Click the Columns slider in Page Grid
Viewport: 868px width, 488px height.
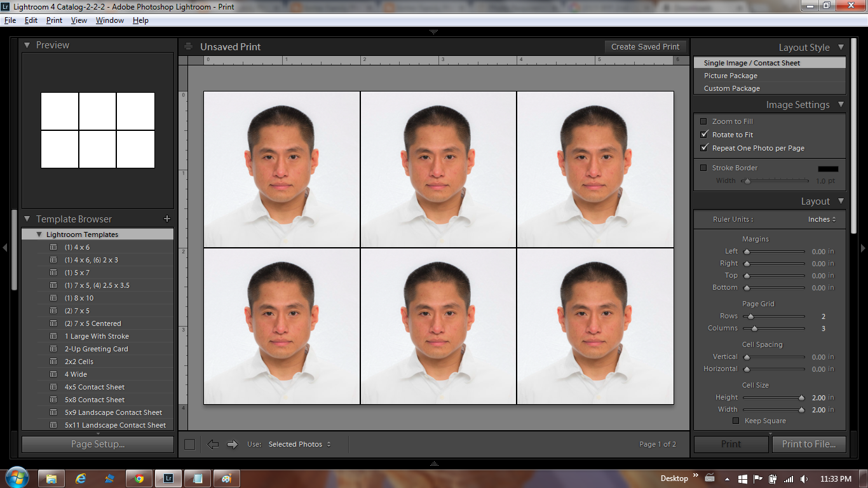(774, 329)
